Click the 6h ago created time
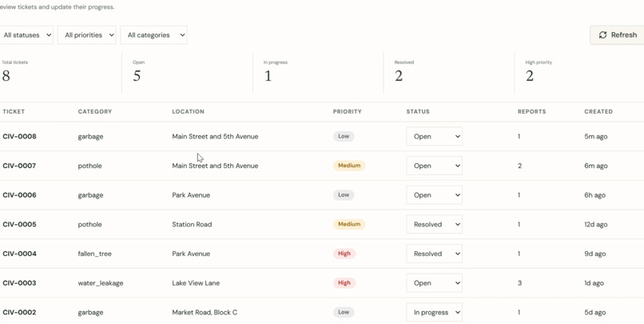The height and width of the screenshot is (324, 644). [595, 195]
